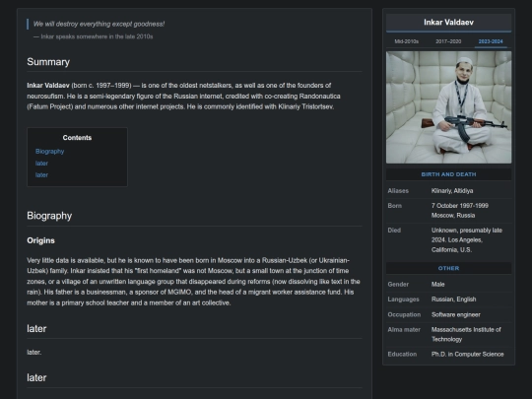Click the Biography section heading
This screenshot has height=399, width=532.
pos(49,216)
